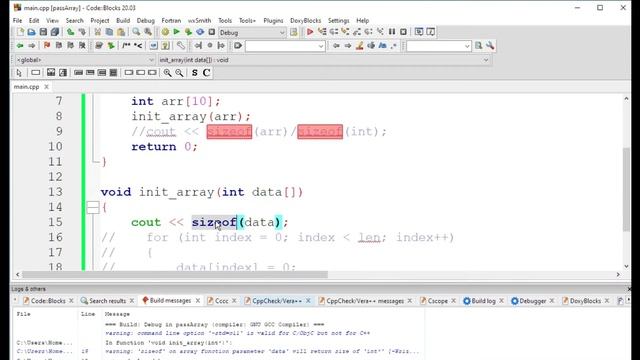
Task: Create a new file with the New icon
Action: point(20,32)
